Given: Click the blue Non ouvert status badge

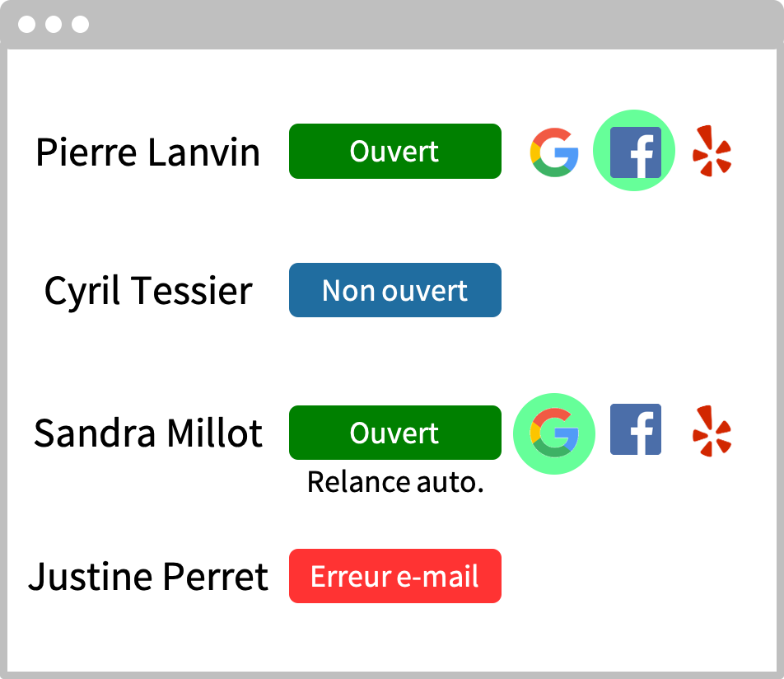Looking at the screenshot, I should [395, 290].
